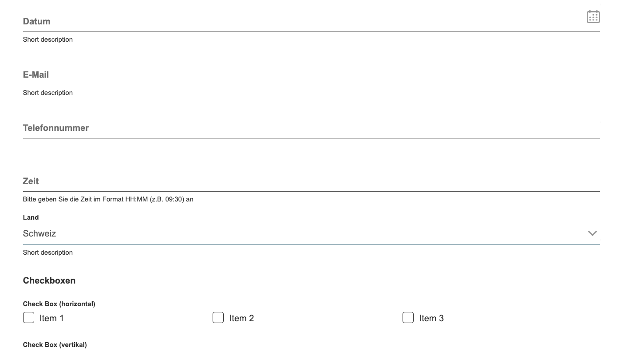Click the Item 3 label text
The height and width of the screenshot is (351, 644).
pyautogui.click(x=431, y=318)
